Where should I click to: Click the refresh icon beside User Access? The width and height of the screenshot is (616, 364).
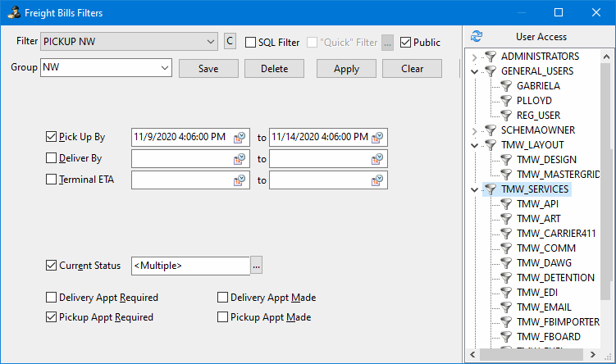(x=476, y=37)
